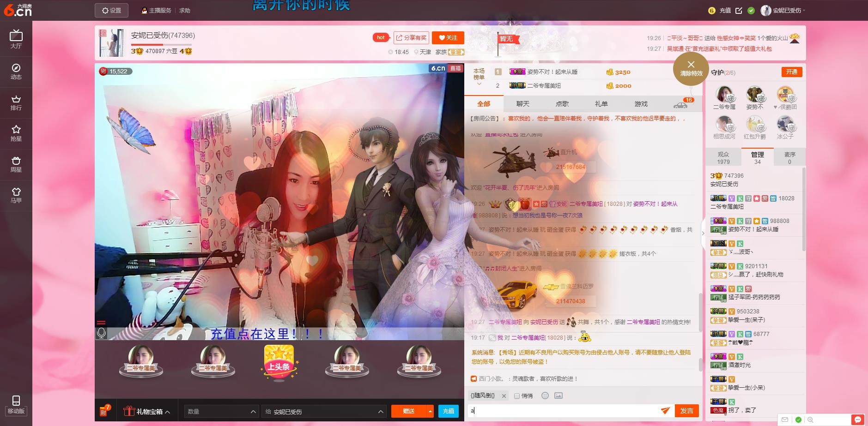Click the 充值 link in top bar
Image resolution: width=868 pixels, height=426 pixels.
(725, 10)
